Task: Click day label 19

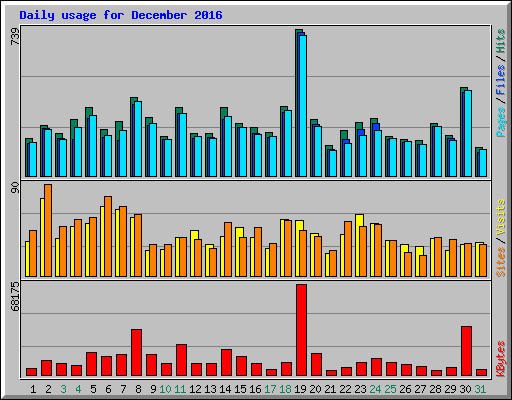Action: (300, 389)
